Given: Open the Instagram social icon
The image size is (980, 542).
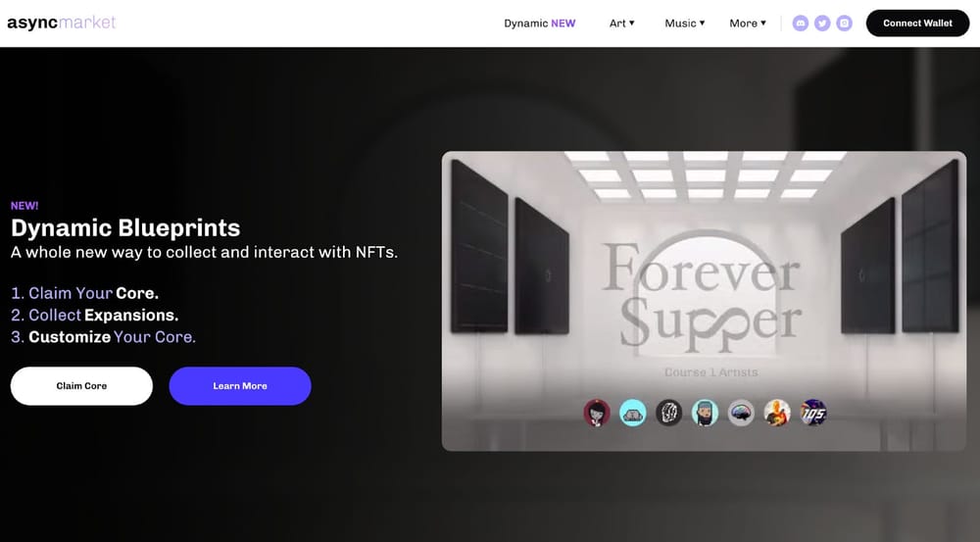Looking at the screenshot, I should pyautogui.click(x=845, y=24).
